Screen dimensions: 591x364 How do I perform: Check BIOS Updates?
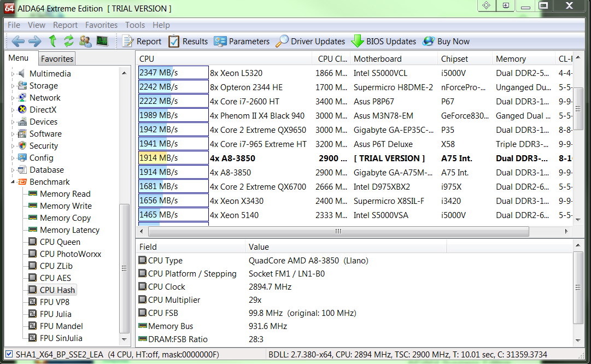coord(384,42)
